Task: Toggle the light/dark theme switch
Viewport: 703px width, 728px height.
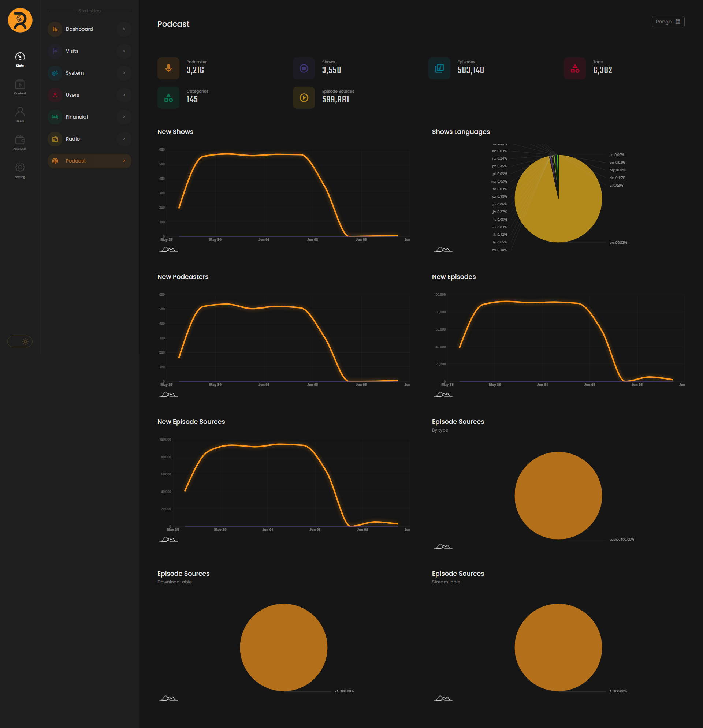Action: 20,341
